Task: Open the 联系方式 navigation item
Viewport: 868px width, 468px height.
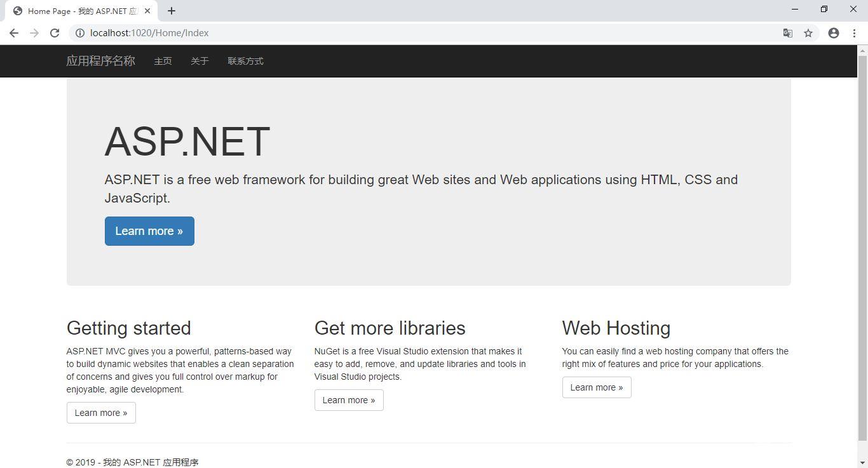Action: 245,61
